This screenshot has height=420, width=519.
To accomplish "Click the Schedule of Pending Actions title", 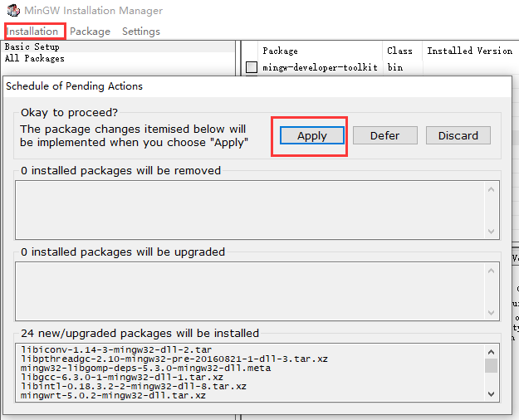I will click(x=75, y=86).
